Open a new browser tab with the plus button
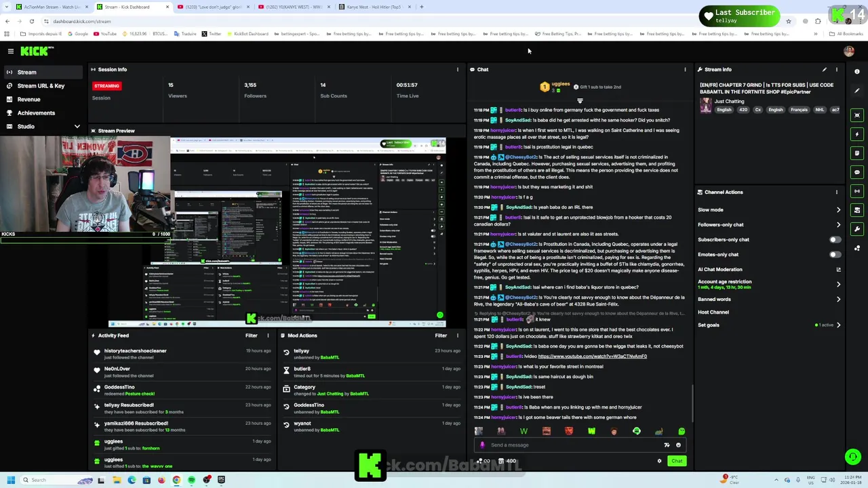The height and width of the screenshot is (488, 868). [421, 7]
